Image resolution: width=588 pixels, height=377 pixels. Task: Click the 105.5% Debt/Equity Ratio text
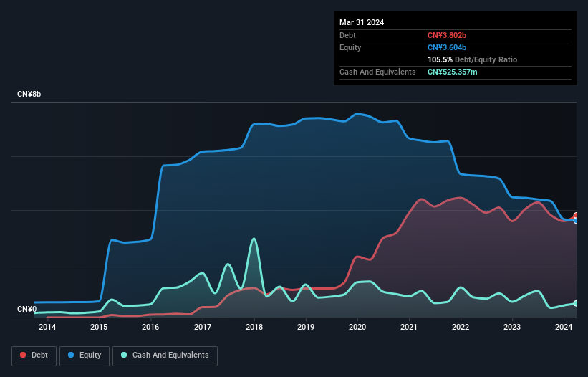click(472, 59)
